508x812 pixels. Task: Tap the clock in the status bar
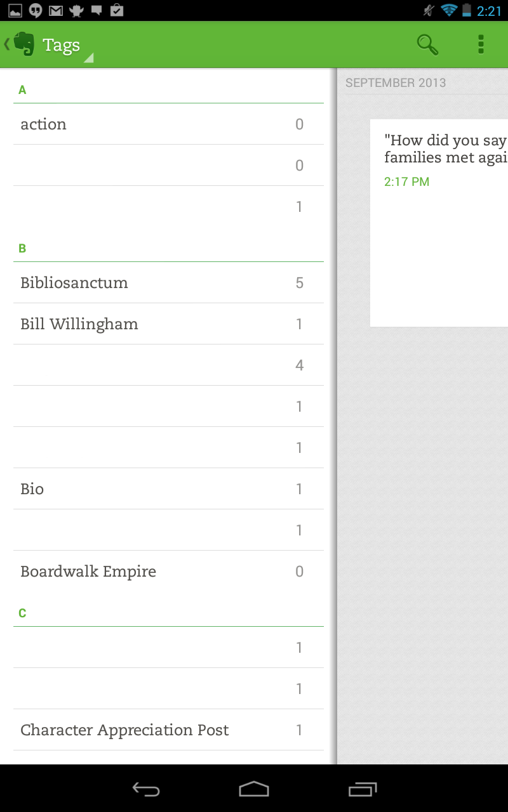click(489, 11)
